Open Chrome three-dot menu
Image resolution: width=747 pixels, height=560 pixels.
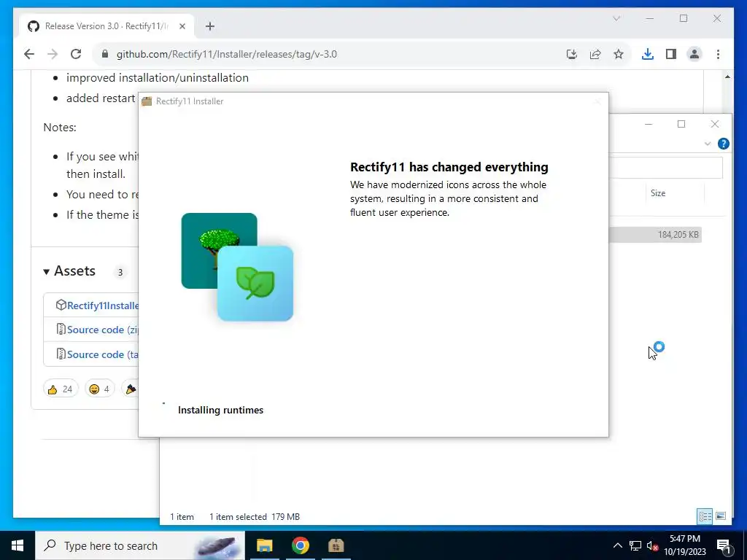click(718, 54)
